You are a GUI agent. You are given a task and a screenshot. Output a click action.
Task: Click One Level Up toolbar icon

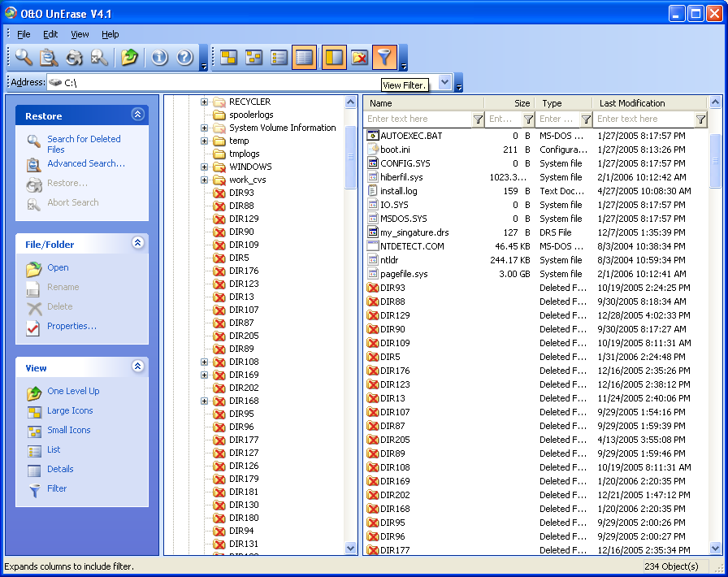tap(129, 57)
